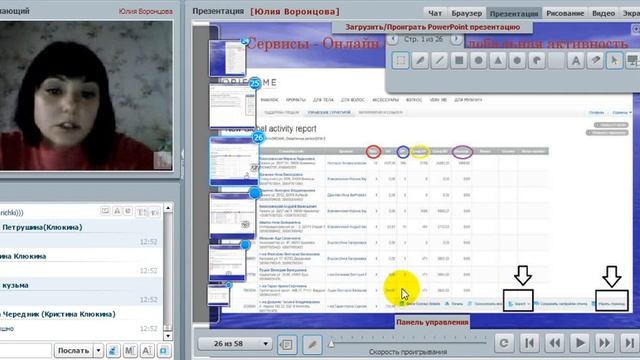Click the blue person icon beside Послать
This screenshot has height=360, width=640.
113,351
